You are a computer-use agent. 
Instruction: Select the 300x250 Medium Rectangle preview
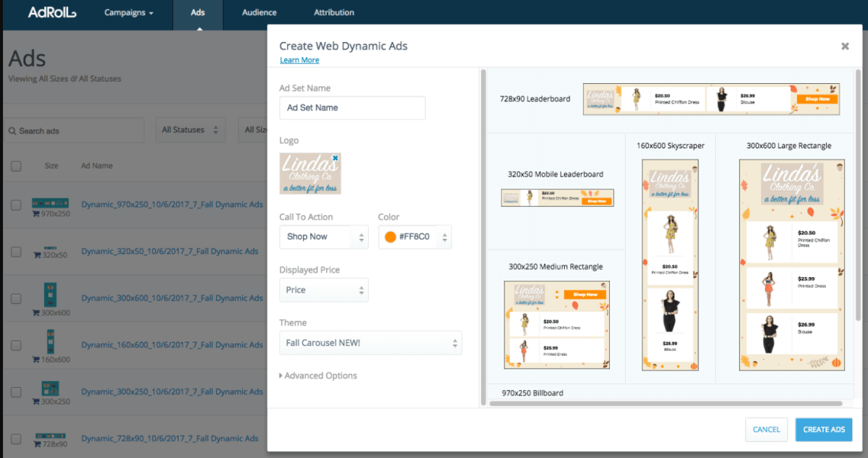[556, 325]
